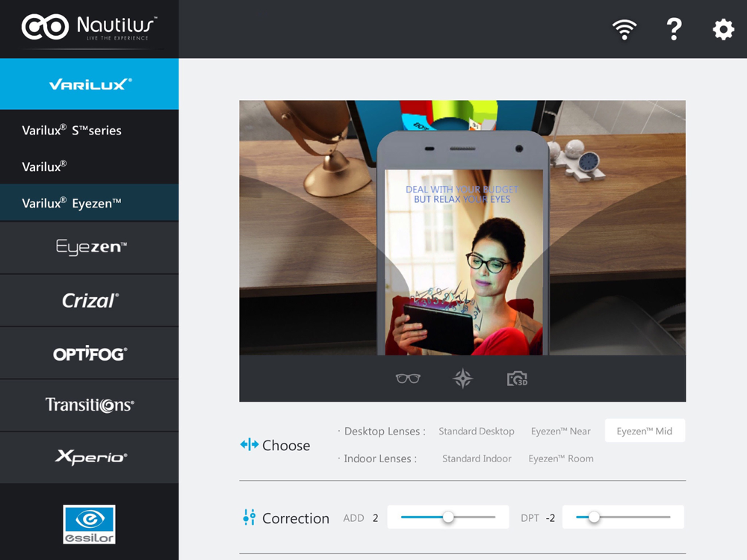Image resolution: width=747 pixels, height=560 pixels.
Task: Open help via the question mark icon
Action: pyautogui.click(x=674, y=29)
